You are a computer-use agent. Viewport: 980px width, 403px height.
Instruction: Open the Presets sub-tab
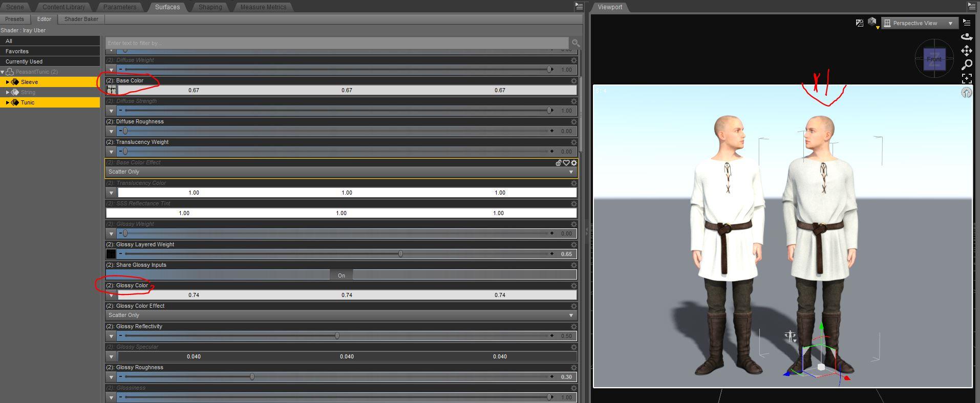[x=14, y=19]
